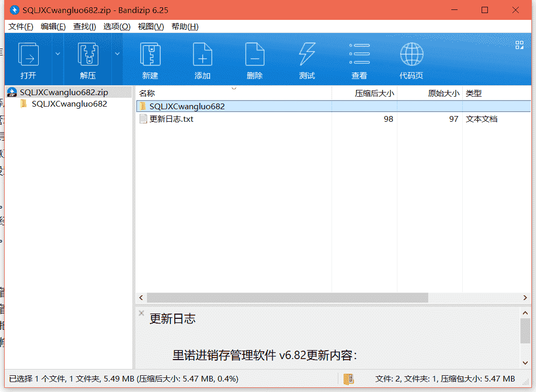
Task: Open the 帮助(H) menu
Action: coord(185,27)
